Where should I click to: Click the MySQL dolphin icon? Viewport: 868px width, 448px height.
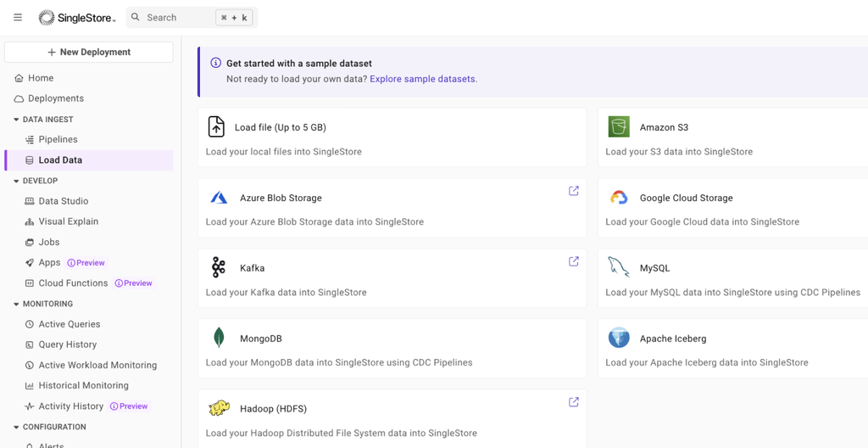pos(619,266)
